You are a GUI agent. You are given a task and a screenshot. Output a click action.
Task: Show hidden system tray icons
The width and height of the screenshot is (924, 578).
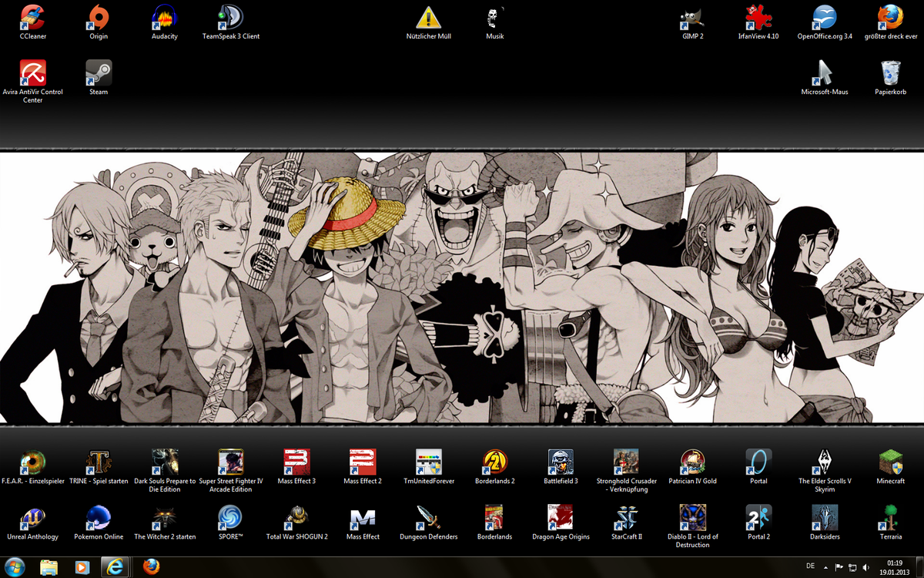pos(825,567)
